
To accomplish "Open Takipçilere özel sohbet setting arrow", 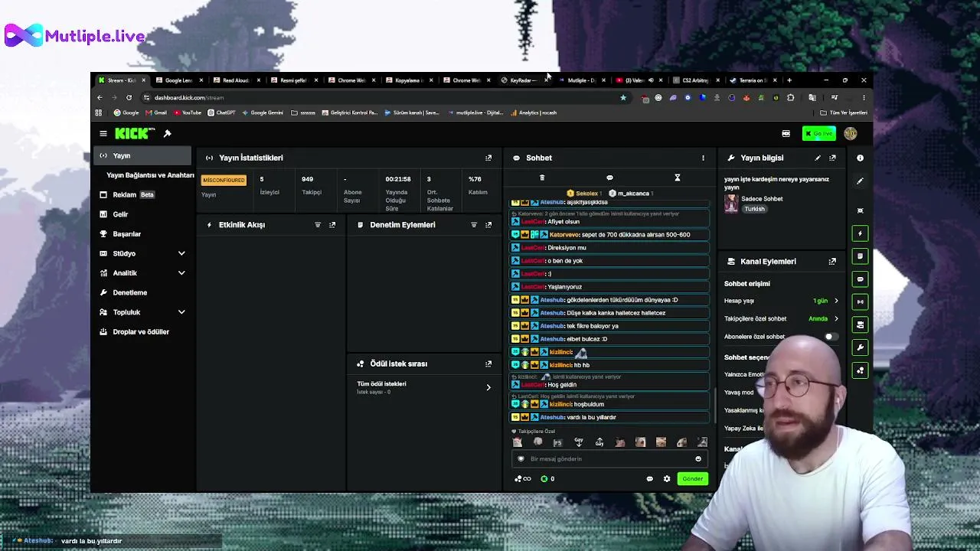I will 836,319.
